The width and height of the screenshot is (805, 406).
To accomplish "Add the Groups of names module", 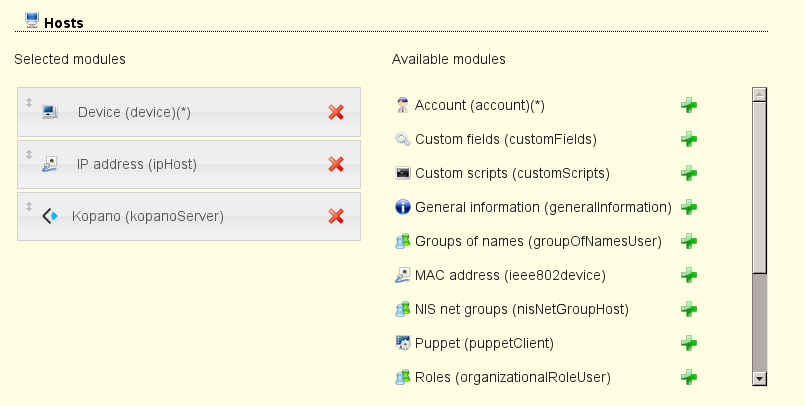I will click(x=689, y=241).
